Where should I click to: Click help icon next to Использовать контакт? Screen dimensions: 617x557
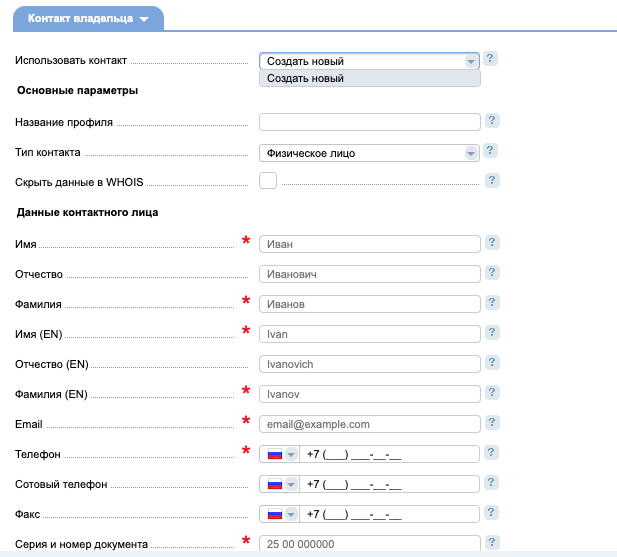click(490, 59)
